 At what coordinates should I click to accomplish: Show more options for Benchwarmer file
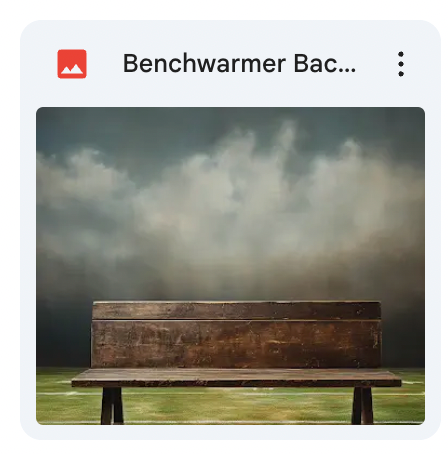(401, 64)
